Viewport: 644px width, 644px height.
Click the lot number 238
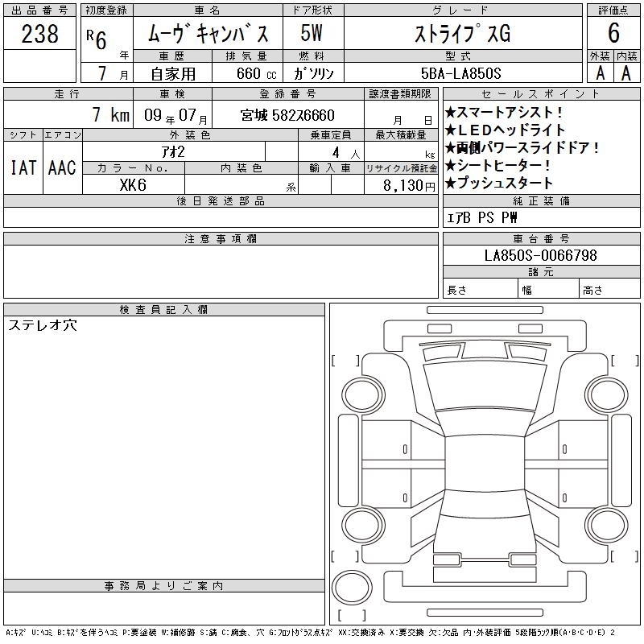click(39, 34)
